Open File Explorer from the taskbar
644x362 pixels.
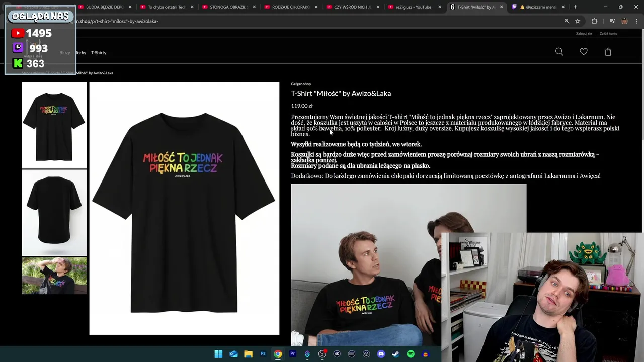pyautogui.click(x=248, y=354)
